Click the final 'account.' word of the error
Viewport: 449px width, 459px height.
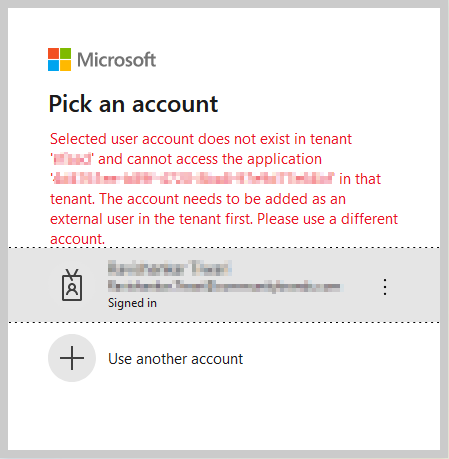77,239
